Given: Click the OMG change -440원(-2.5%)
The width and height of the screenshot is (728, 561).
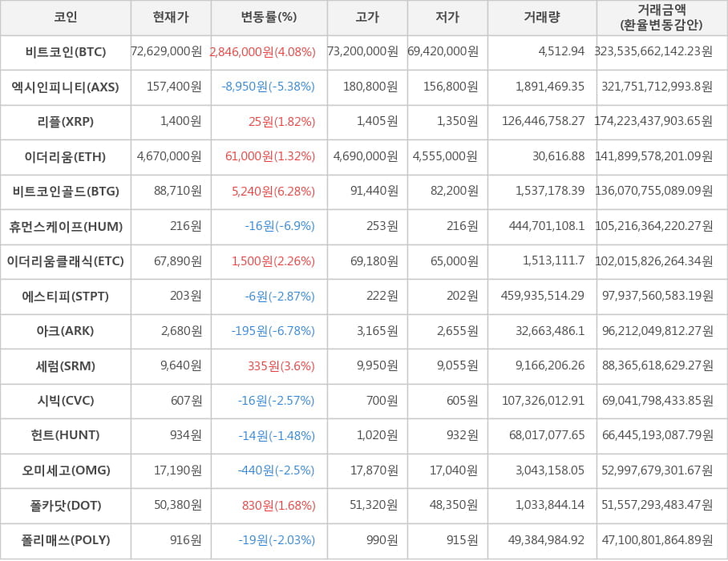Looking at the screenshot, I should click(x=277, y=471).
